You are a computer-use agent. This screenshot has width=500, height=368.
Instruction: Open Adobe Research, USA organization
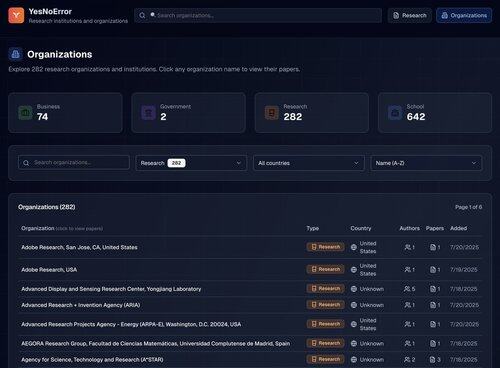pos(49,270)
